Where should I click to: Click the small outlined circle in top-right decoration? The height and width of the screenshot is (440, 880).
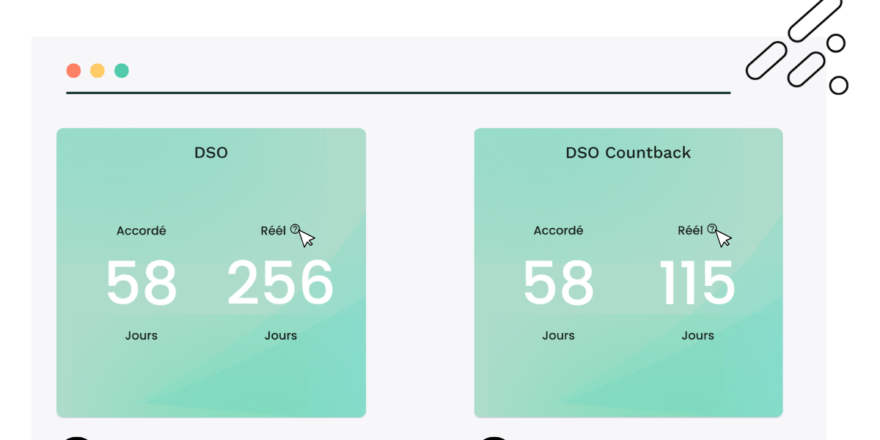pyautogui.click(x=836, y=44)
